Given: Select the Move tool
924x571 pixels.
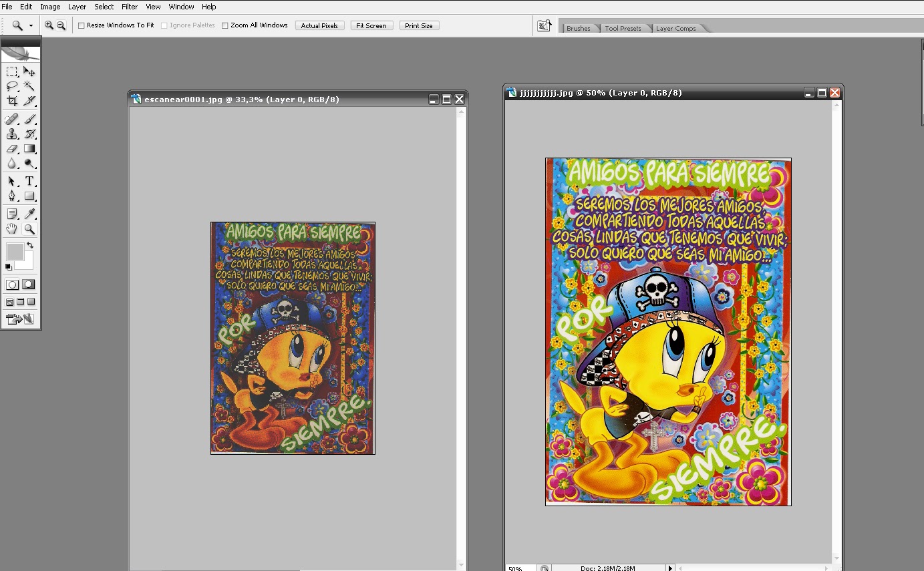Looking at the screenshot, I should point(29,71).
